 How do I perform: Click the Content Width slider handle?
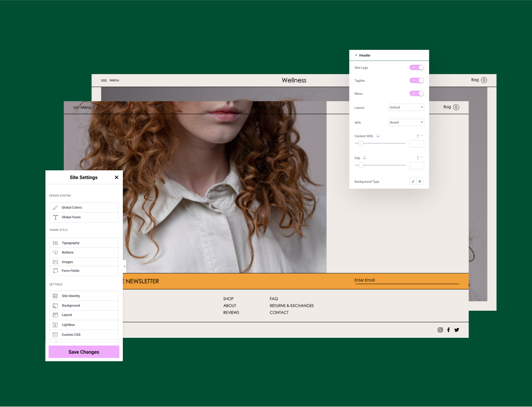pyautogui.click(x=360, y=143)
